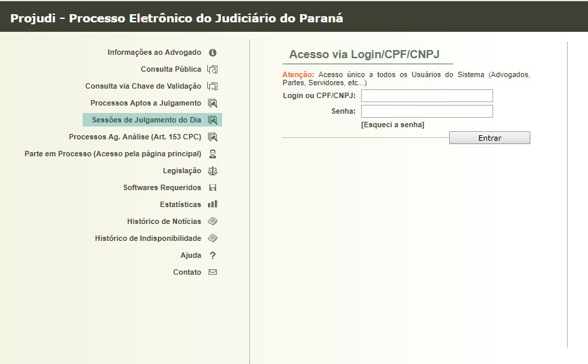Click the envelope icon beside Contato
The width and height of the screenshot is (588, 364).
213,272
